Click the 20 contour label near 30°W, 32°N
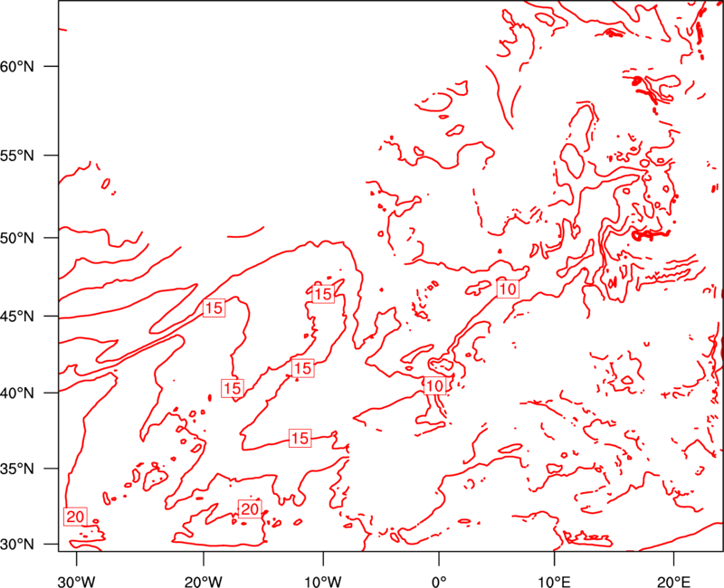The width and height of the screenshot is (724, 588). coord(75,517)
